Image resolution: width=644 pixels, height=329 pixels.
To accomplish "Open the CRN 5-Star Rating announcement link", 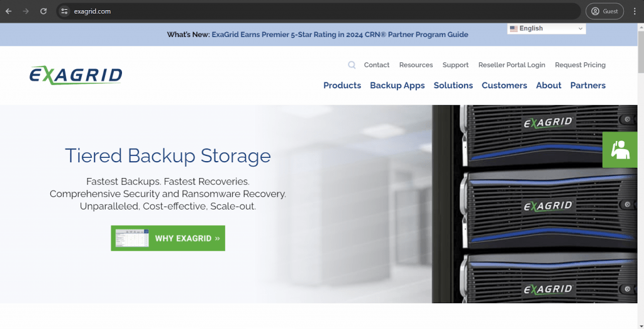I will [340, 35].
